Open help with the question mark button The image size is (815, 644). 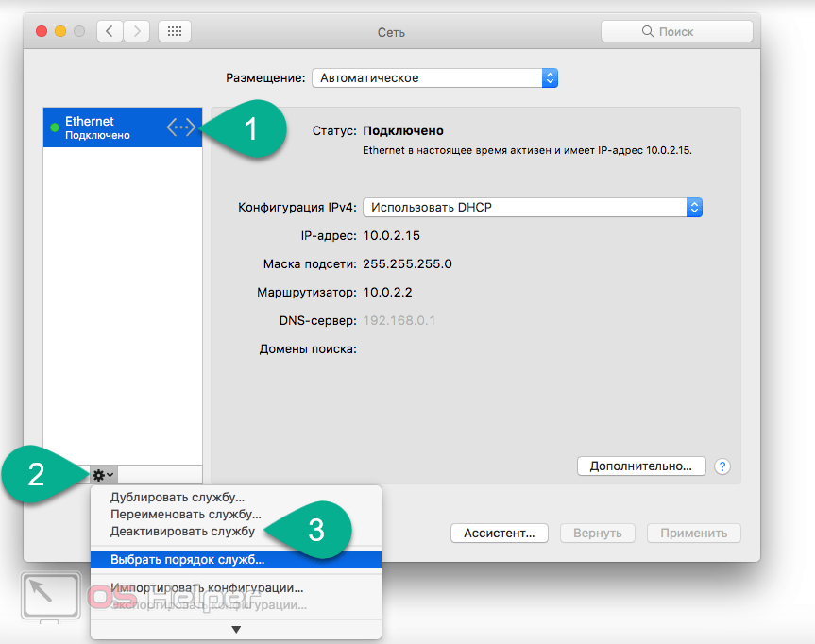pyautogui.click(x=722, y=466)
